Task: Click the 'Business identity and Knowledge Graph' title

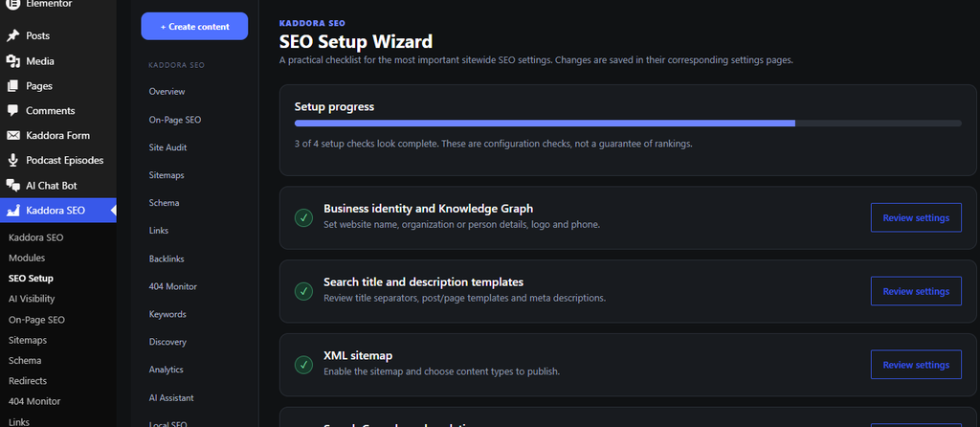Action: click(428, 208)
